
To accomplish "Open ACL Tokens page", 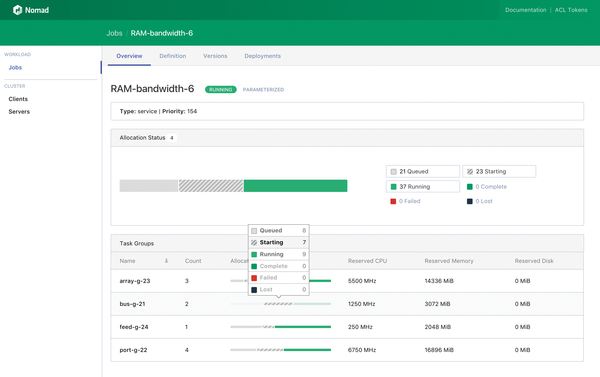I will [x=571, y=10].
